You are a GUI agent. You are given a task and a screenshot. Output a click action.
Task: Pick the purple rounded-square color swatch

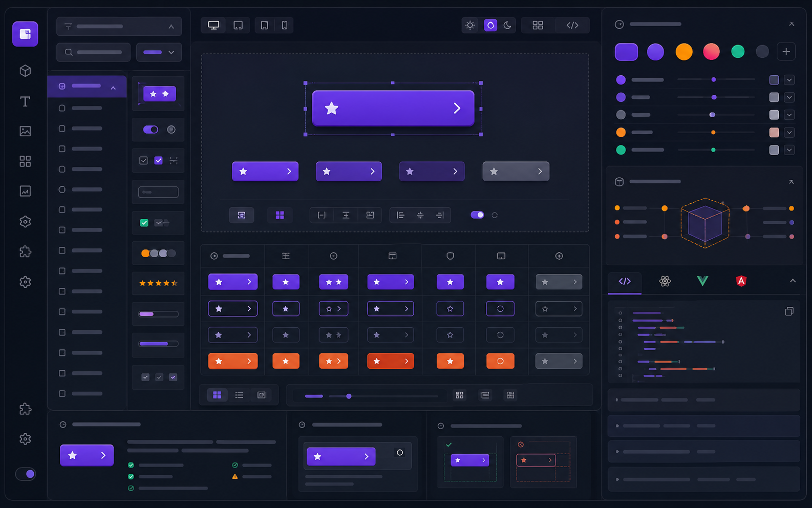626,52
